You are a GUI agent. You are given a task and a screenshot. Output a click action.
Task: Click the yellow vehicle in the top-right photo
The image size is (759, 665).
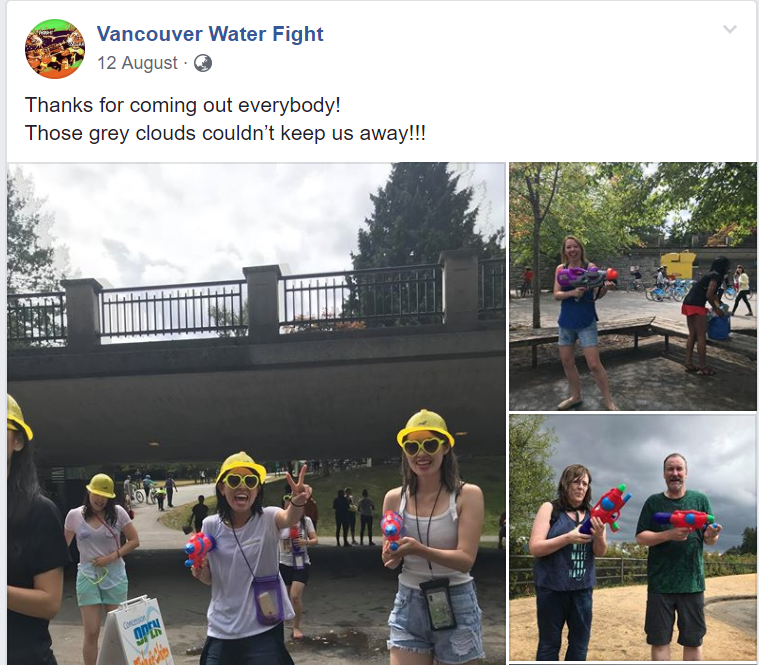pos(678,264)
